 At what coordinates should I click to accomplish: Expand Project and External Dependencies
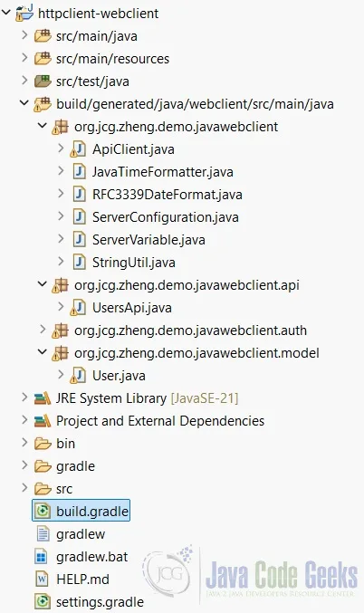point(24,421)
